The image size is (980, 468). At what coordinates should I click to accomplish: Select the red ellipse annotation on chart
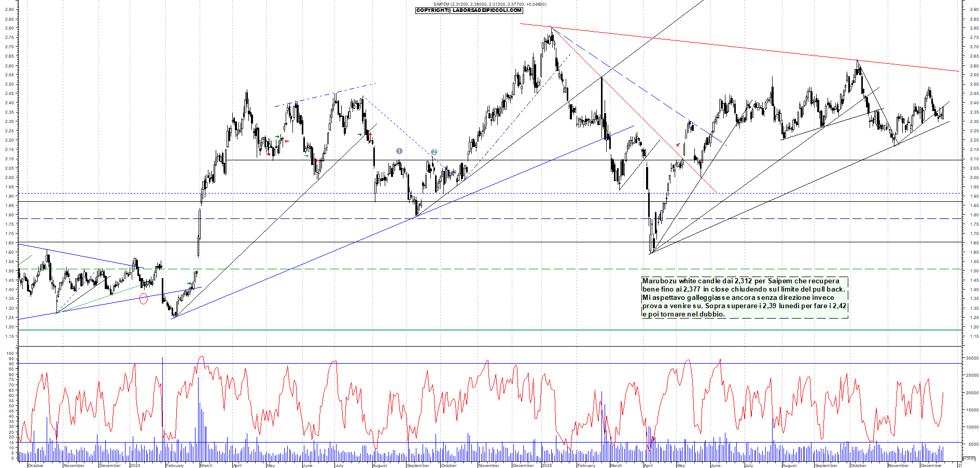click(144, 298)
